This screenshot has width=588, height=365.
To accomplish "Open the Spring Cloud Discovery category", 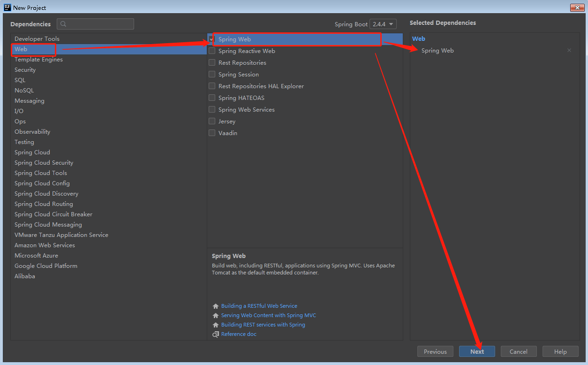I will coord(108,194).
